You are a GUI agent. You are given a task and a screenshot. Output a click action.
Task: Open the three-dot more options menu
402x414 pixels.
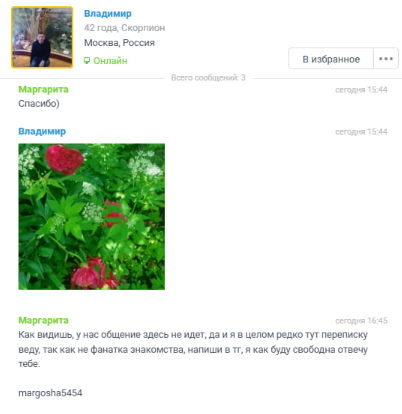[x=386, y=58]
